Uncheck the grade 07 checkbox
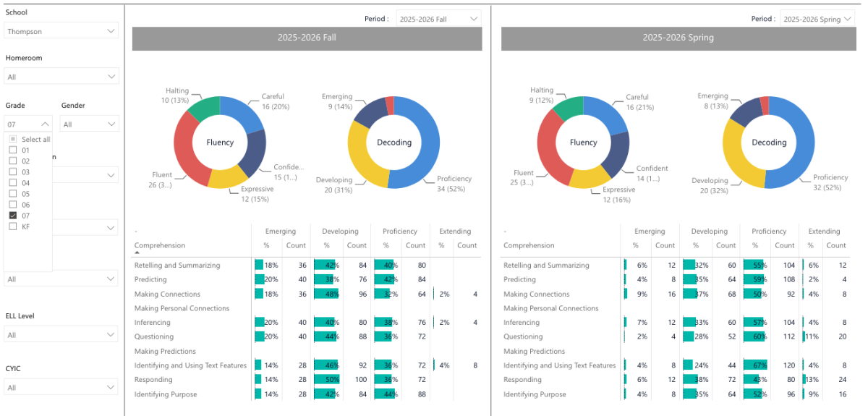The image size is (868, 416). 12,216
